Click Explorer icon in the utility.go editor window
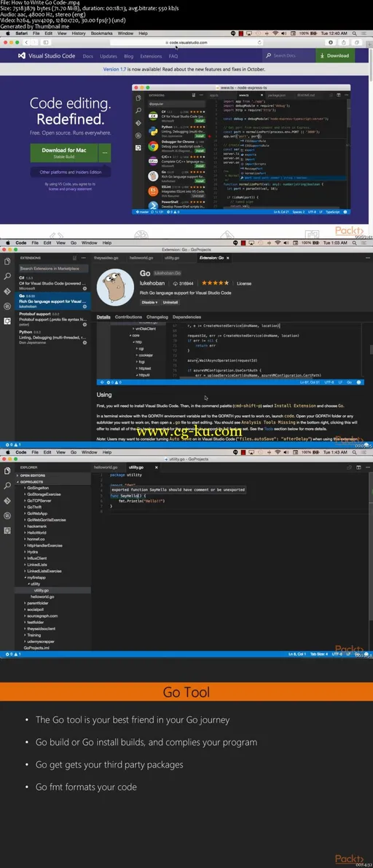 point(7,470)
